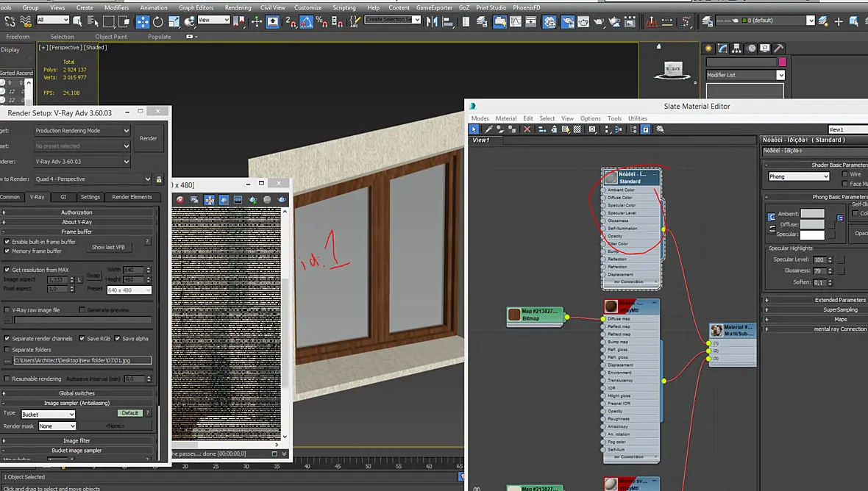This screenshot has width=868, height=491.
Task: Click the Ambient color swatch
Action: 812,214
